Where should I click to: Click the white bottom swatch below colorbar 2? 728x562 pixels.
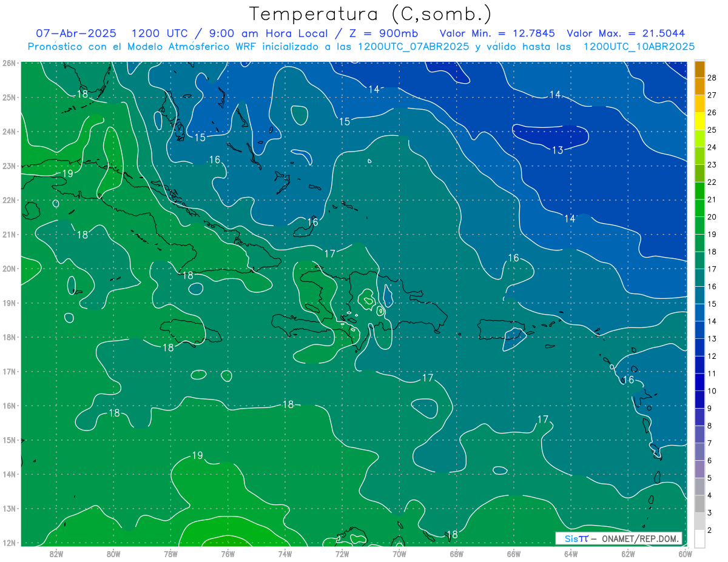coord(699,538)
